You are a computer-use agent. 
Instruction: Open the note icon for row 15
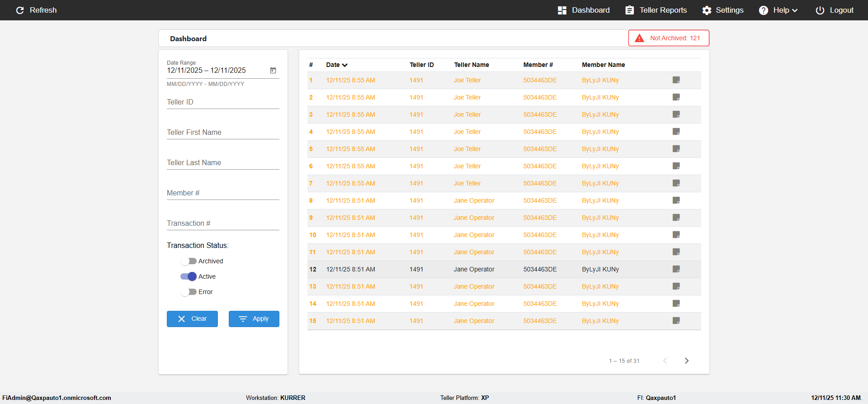[676, 321]
